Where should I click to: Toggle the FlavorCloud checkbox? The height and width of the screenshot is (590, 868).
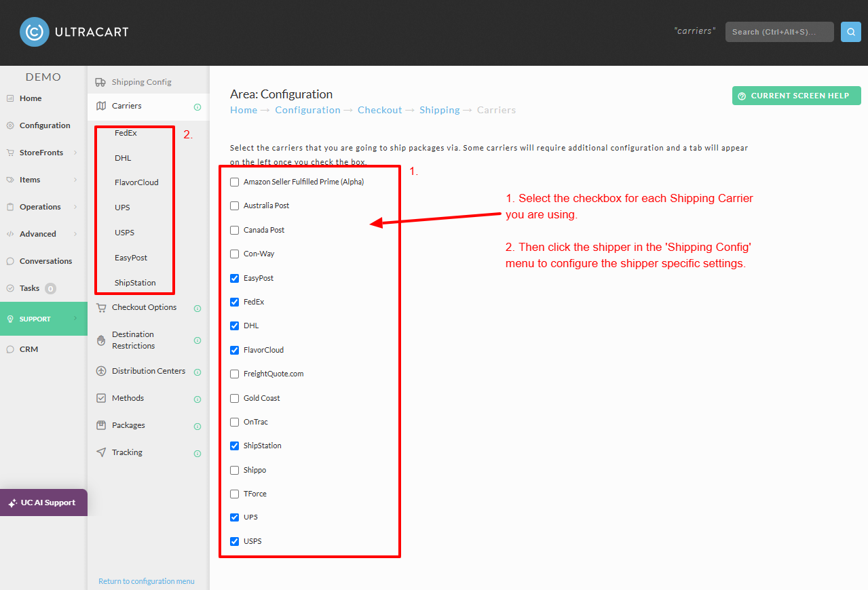tap(235, 350)
